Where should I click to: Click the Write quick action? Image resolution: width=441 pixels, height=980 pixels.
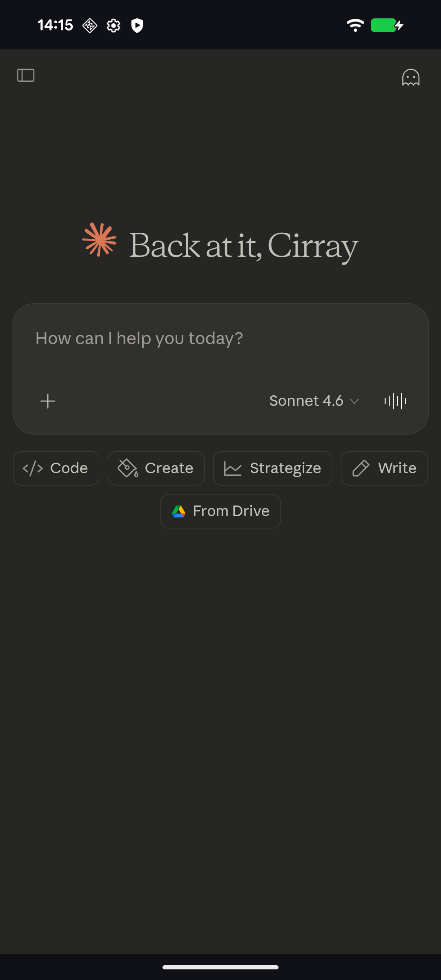pos(384,468)
